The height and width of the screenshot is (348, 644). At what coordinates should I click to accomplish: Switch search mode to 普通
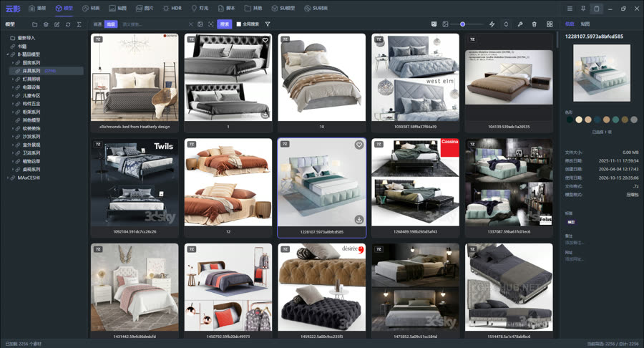97,24
